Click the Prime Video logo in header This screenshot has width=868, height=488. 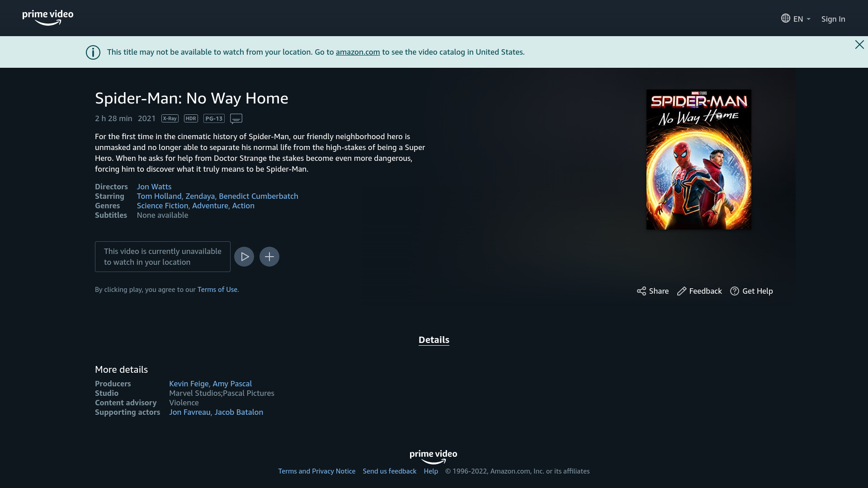[48, 18]
